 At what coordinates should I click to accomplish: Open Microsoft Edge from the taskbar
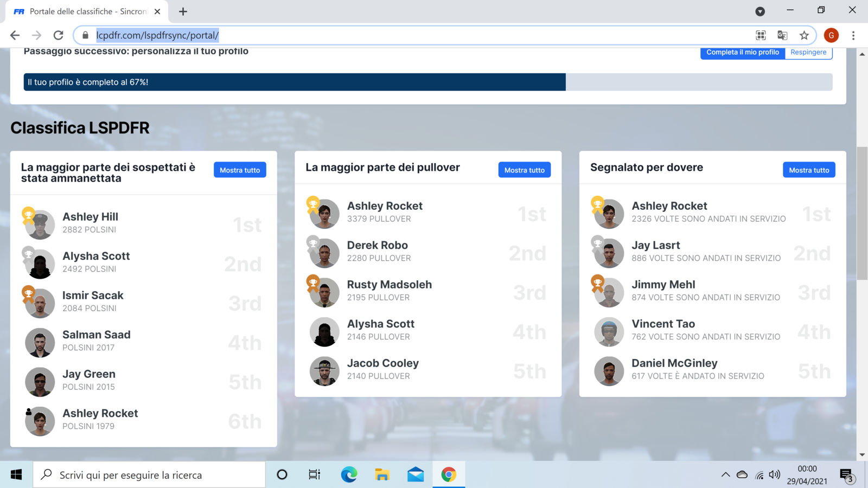[349, 475]
